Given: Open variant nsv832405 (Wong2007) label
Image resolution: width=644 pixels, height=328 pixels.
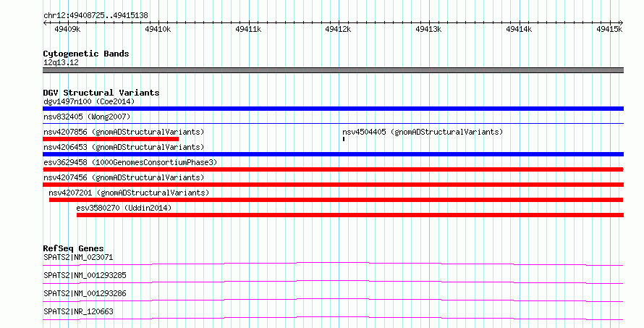Looking at the screenshot, I should click(87, 117).
